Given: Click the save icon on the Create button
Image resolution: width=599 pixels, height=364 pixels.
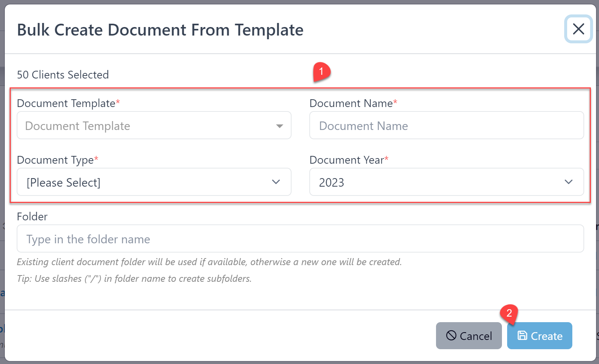Looking at the screenshot, I should (522, 336).
